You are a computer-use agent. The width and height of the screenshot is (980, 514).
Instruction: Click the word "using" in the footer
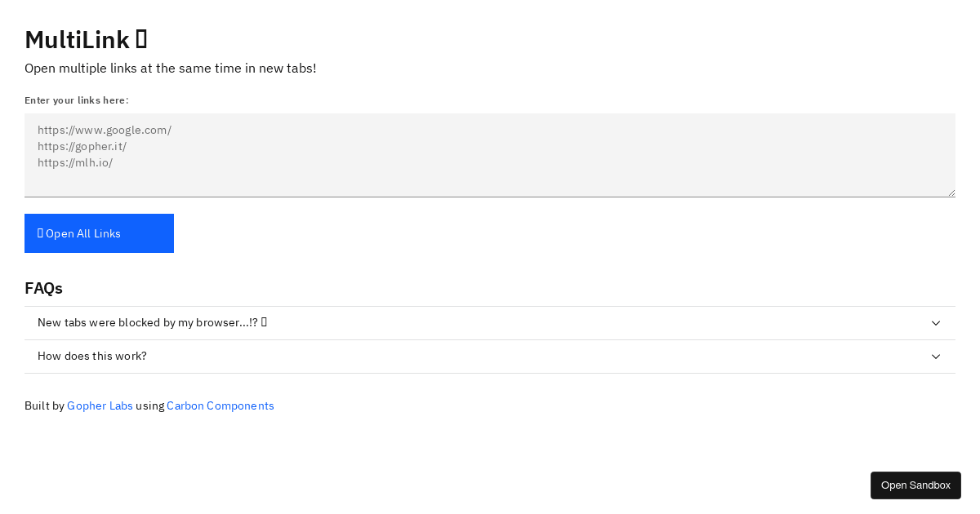[149, 405]
